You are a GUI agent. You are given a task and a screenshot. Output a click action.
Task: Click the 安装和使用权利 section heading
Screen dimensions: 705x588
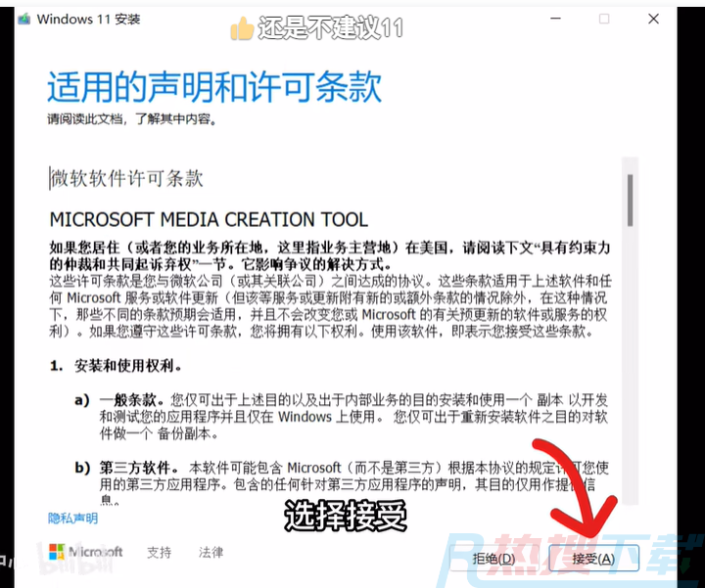(128, 366)
